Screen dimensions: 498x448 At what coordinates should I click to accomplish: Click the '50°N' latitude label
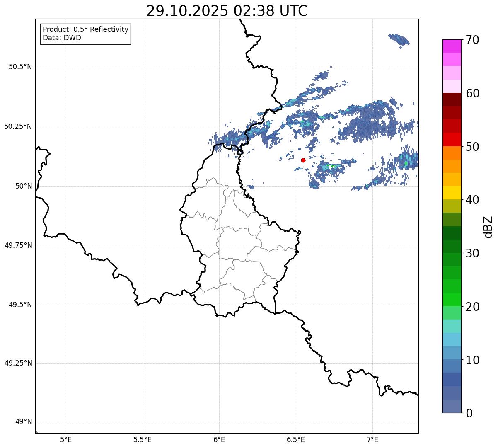[x=24, y=186]
